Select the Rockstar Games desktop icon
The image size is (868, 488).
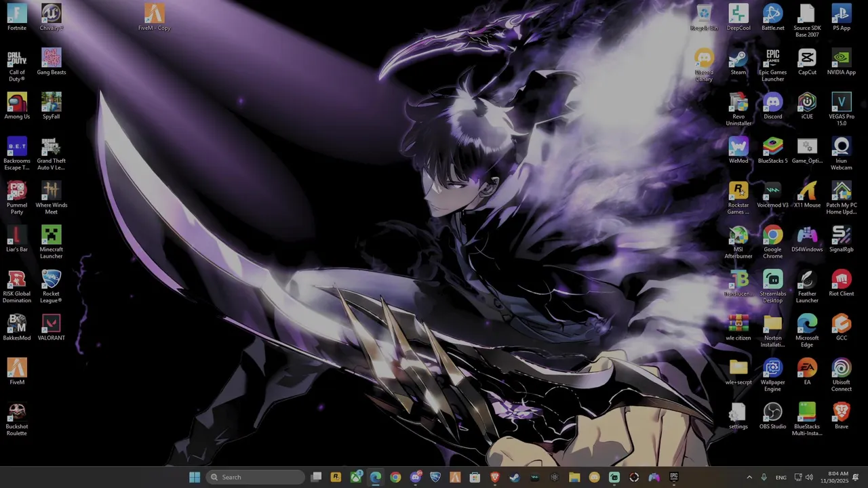738,198
